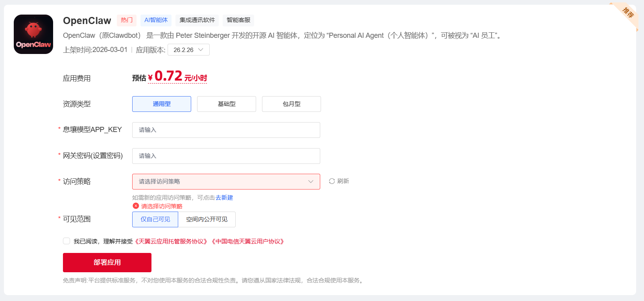Viewport: 644px width, 301px height.
Task: Click the AI智能体 tag
Action: (156, 20)
